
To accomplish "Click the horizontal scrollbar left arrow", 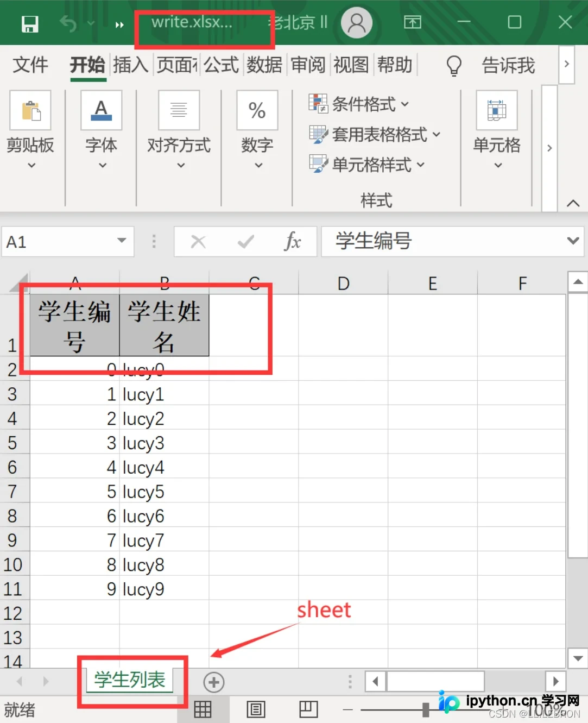I will pyautogui.click(x=375, y=681).
